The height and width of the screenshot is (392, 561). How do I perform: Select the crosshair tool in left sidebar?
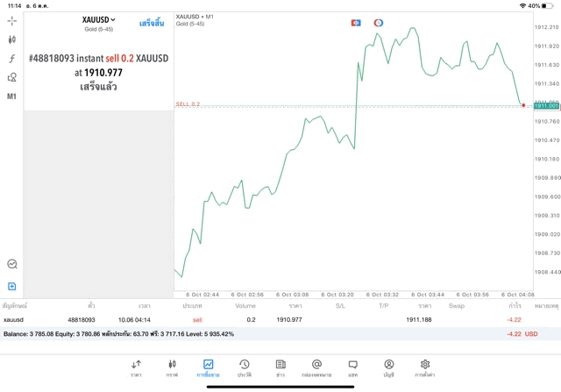pyautogui.click(x=12, y=20)
